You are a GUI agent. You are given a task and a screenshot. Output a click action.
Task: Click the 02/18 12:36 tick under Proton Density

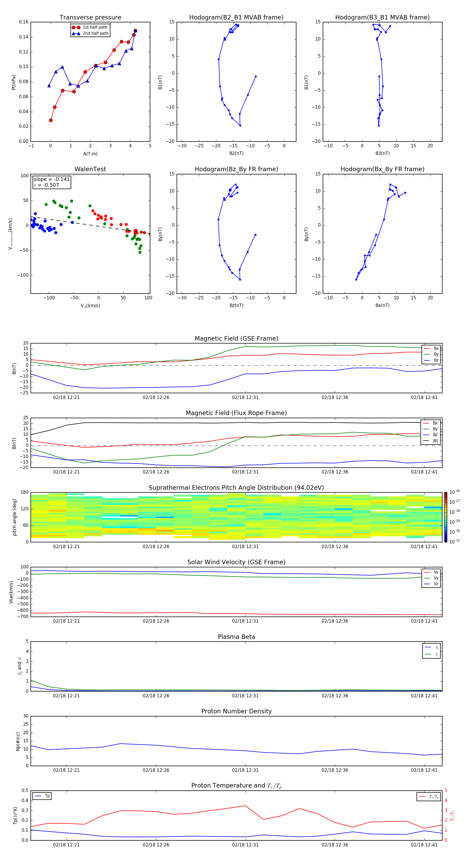click(x=335, y=770)
